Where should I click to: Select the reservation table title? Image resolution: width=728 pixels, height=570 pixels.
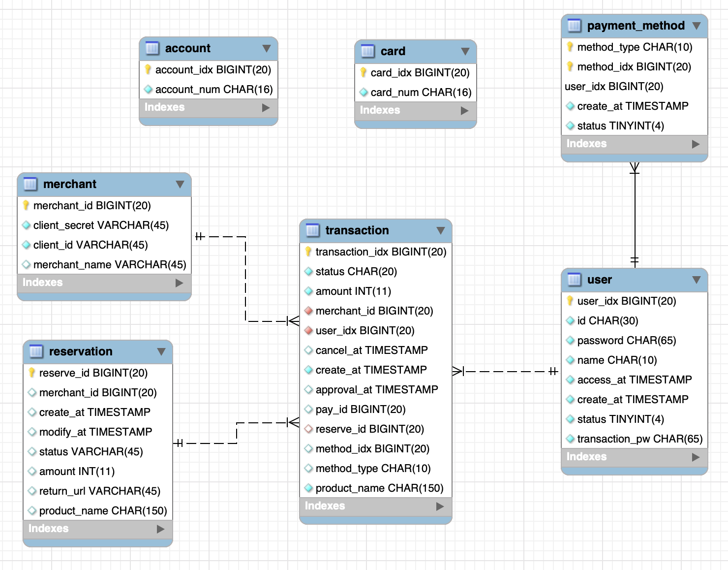(x=81, y=351)
